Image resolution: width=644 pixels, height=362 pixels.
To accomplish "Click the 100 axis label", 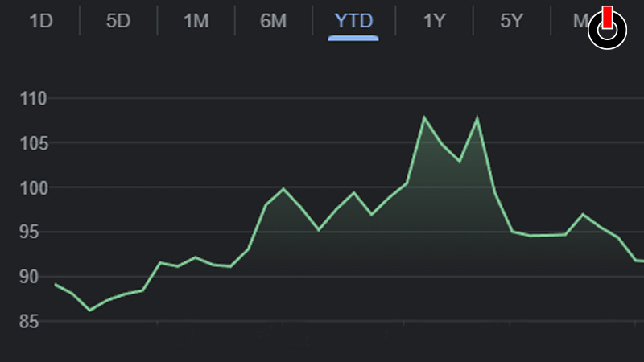I will pyautogui.click(x=34, y=188).
